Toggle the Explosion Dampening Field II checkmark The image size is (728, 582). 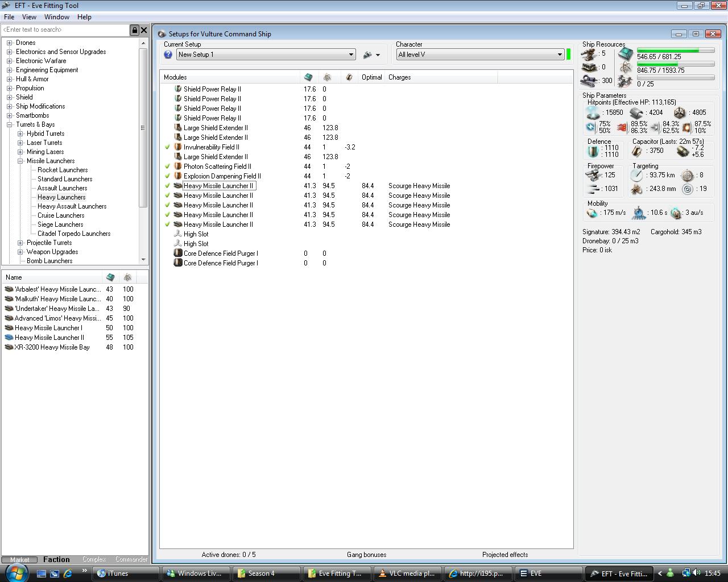[167, 176]
